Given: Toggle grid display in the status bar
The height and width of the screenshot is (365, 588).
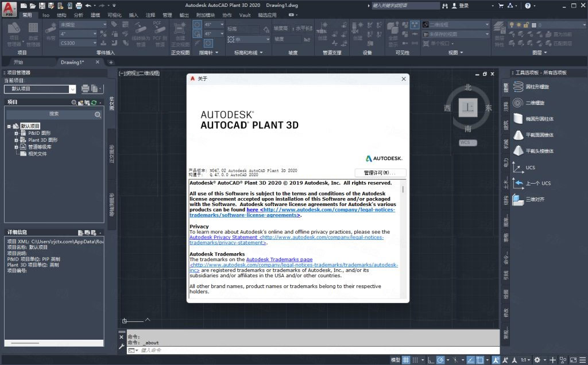Looking at the screenshot, I should tap(406, 360).
